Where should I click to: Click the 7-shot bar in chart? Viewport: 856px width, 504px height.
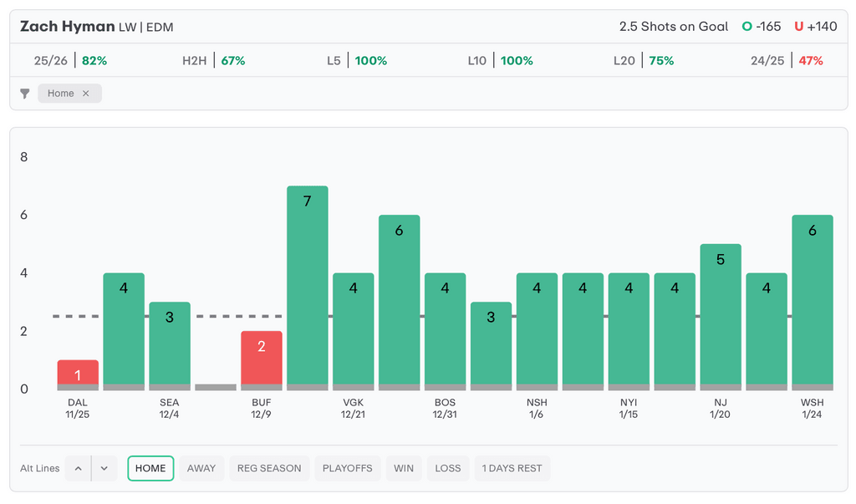(308, 284)
